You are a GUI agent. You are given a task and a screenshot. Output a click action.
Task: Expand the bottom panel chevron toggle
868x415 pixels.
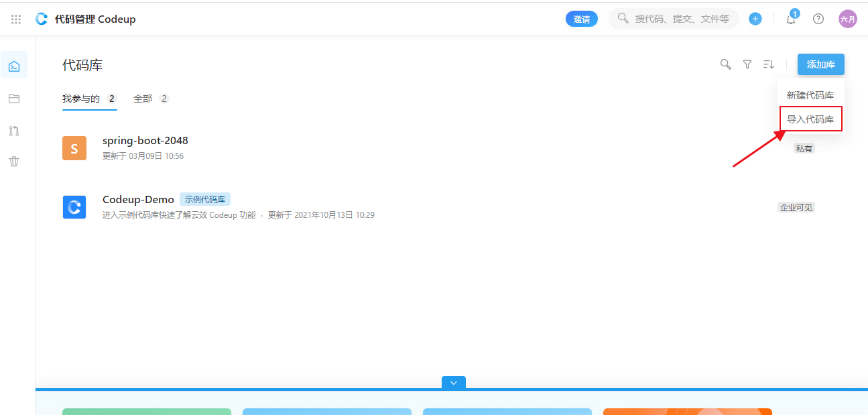coord(454,383)
